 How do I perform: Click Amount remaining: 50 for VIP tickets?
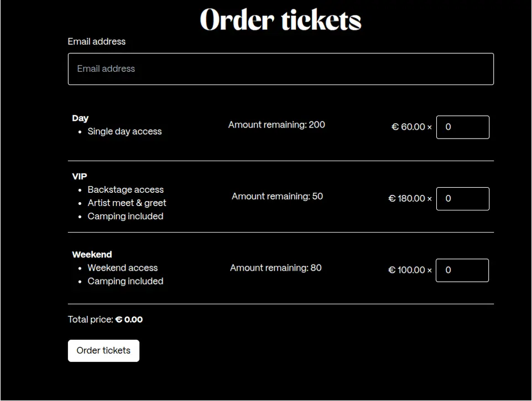[277, 196]
